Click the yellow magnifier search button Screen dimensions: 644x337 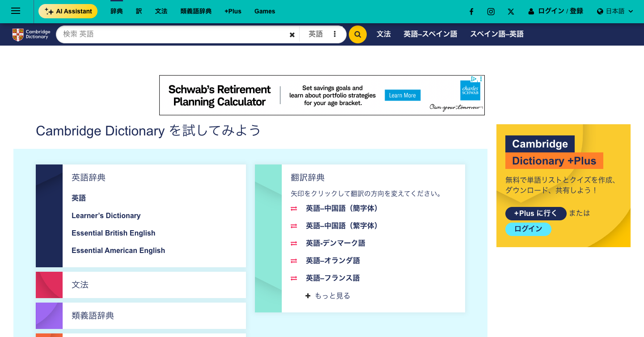click(x=358, y=34)
